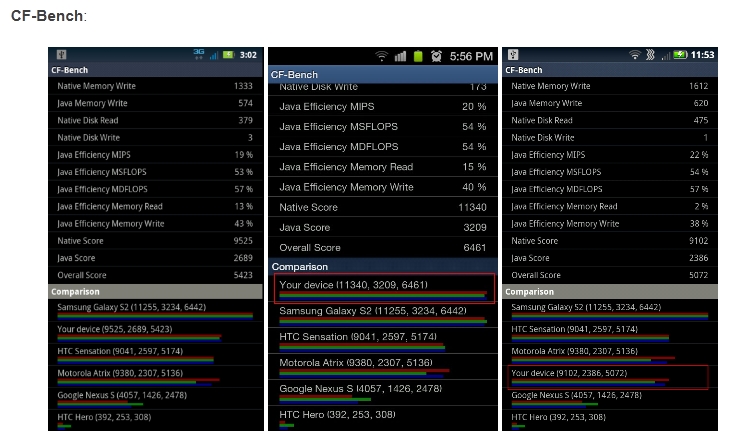
Task: Click the Comparison header below Overall Score 6461
Action: tap(383, 267)
